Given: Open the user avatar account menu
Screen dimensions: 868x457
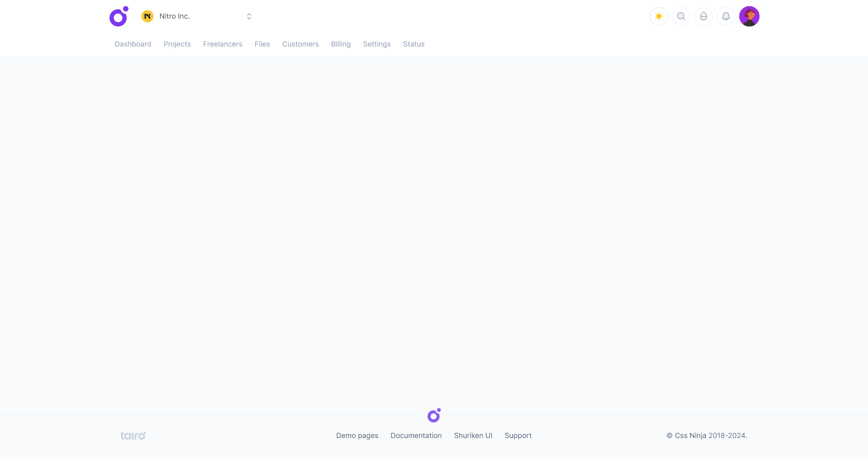Looking at the screenshot, I should coord(749,16).
